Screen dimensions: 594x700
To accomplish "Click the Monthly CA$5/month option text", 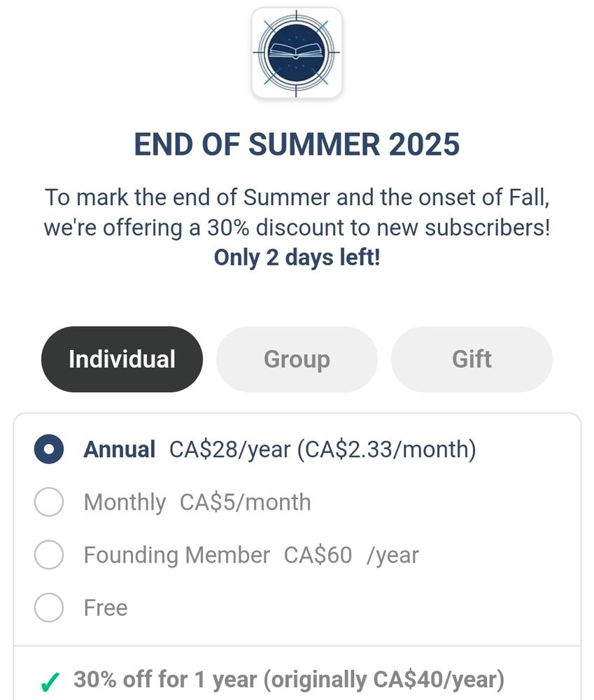I will pyautogui.click(x=197, y=502).
